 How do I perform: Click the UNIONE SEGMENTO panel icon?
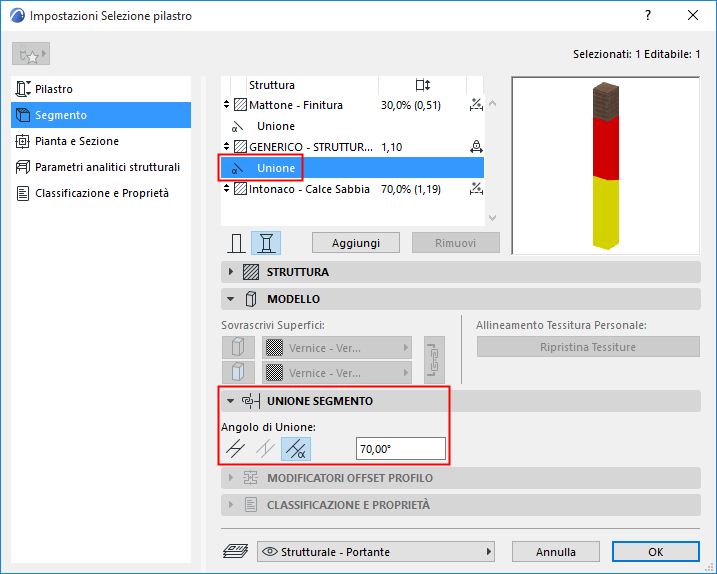251,401
